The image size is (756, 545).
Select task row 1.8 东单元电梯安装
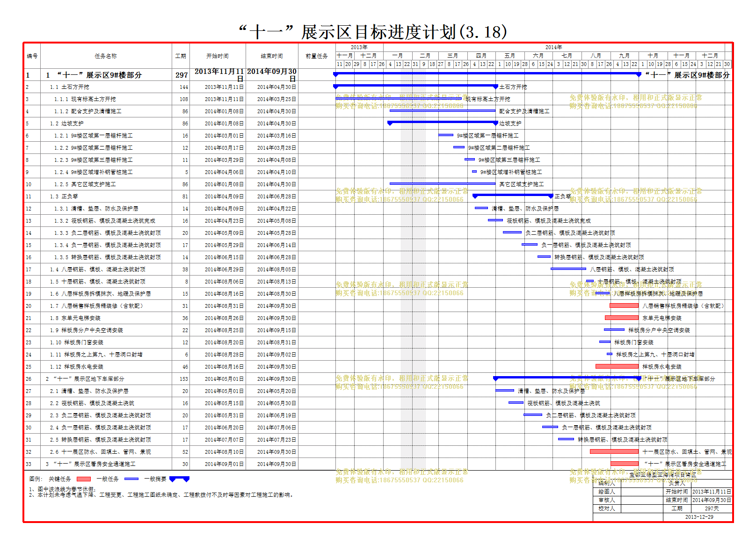coord(180,318)
